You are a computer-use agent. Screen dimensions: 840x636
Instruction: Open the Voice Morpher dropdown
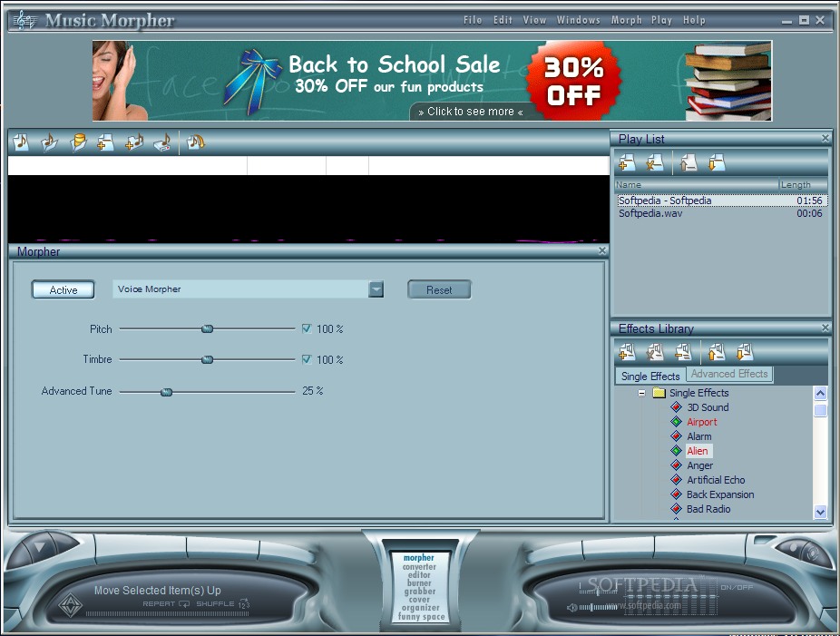[376, 289]
